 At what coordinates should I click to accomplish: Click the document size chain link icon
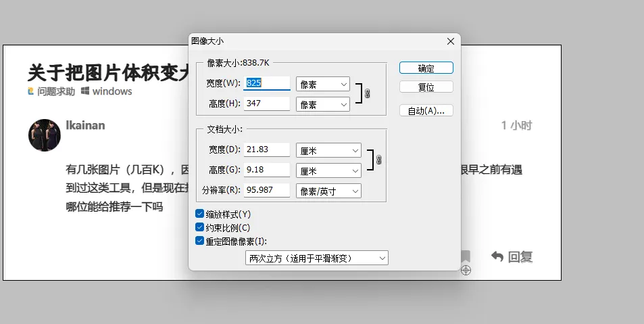point(379,160)
